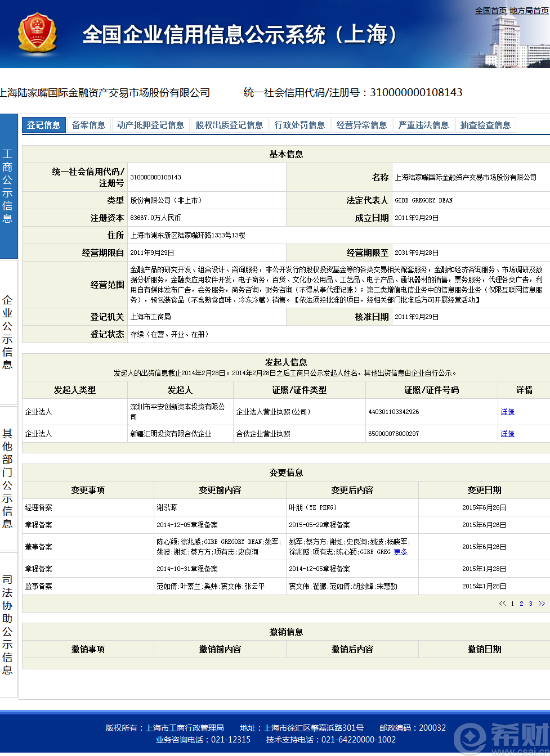Click the address 上海市浦东新区陆家嘴环路1333号13楼
The image size is (550, 756).
click(x=187, y=235)
